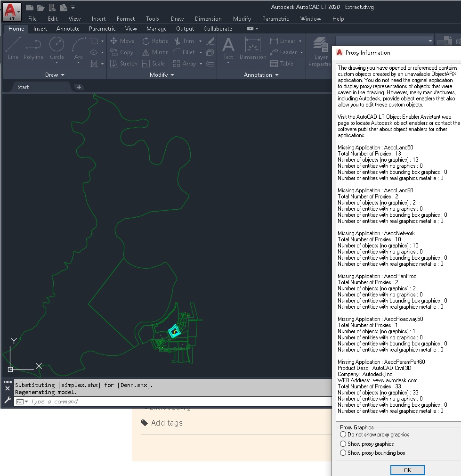Click the Plot icon in quick access toolbar
This screenshot has height=476, width=461.
coord(63,7)
